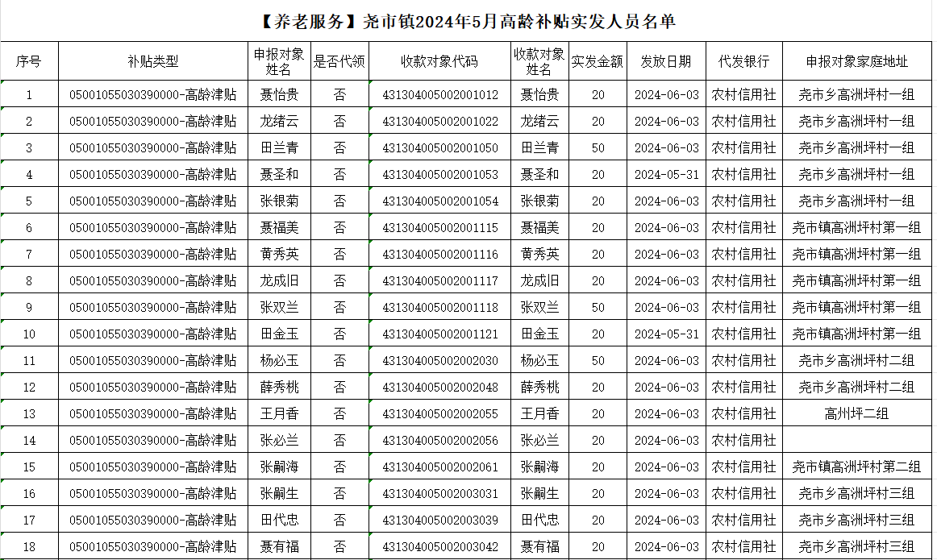Select the 序号 column header
The width and height of the screenshot is (937, 560).
[x=29, y=61]
